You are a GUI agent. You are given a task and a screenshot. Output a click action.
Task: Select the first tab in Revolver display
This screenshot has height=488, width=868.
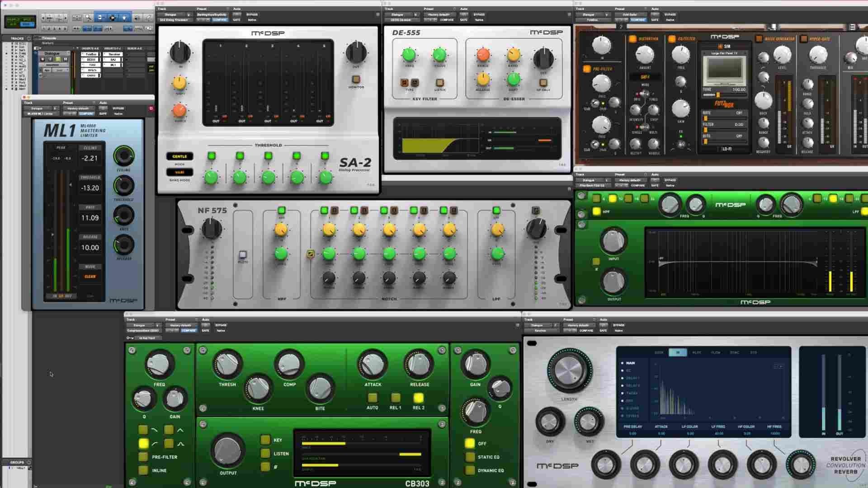click(659, 352)
